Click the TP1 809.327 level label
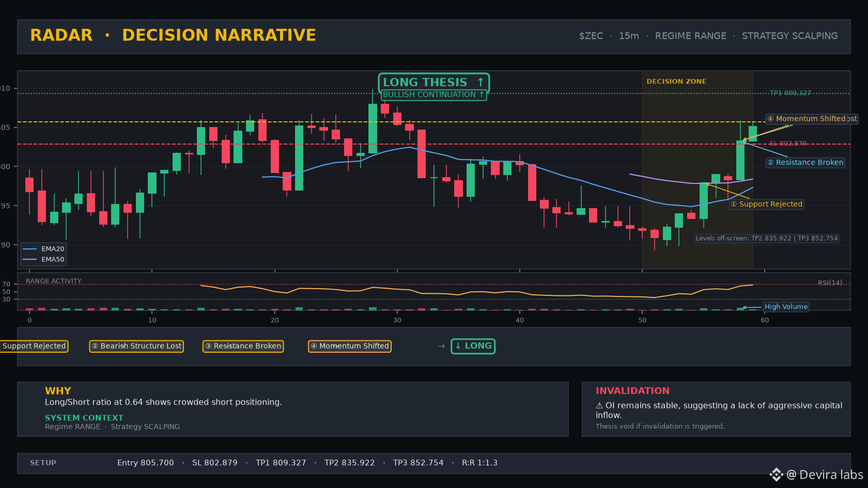Viewport: 868px width, 488px height. [790, 93]
